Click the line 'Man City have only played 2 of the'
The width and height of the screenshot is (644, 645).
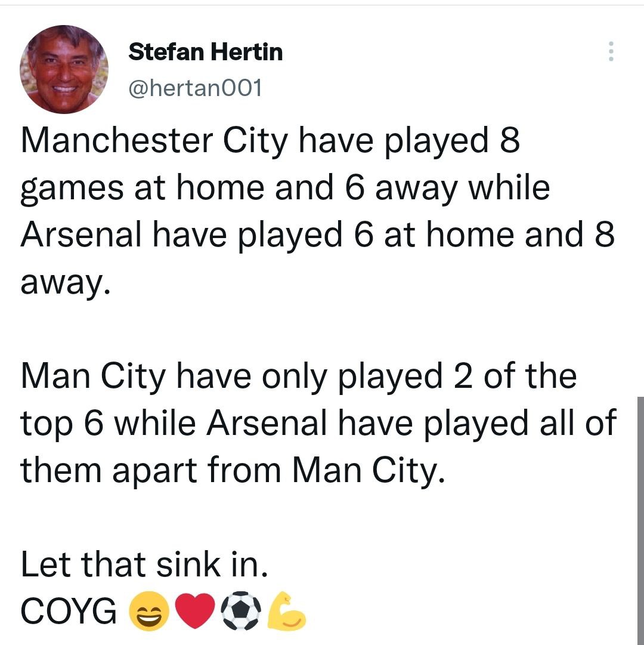click(298, 376)
